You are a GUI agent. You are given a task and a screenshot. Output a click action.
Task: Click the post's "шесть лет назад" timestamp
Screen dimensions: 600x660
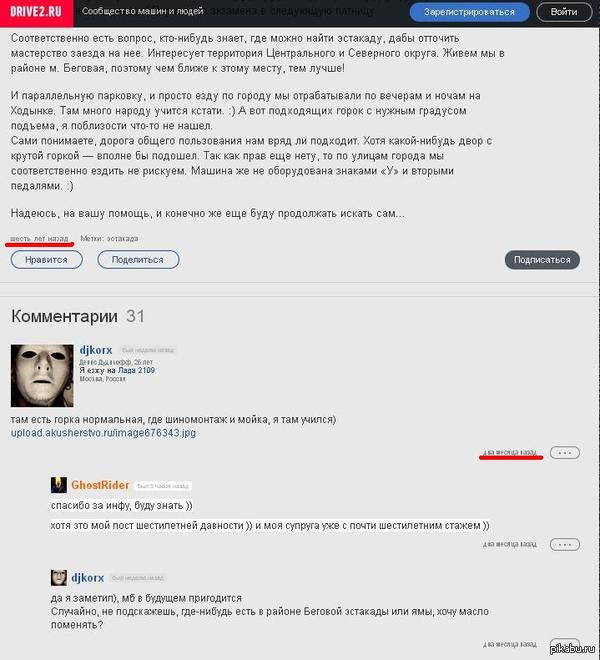click(39, 238)
